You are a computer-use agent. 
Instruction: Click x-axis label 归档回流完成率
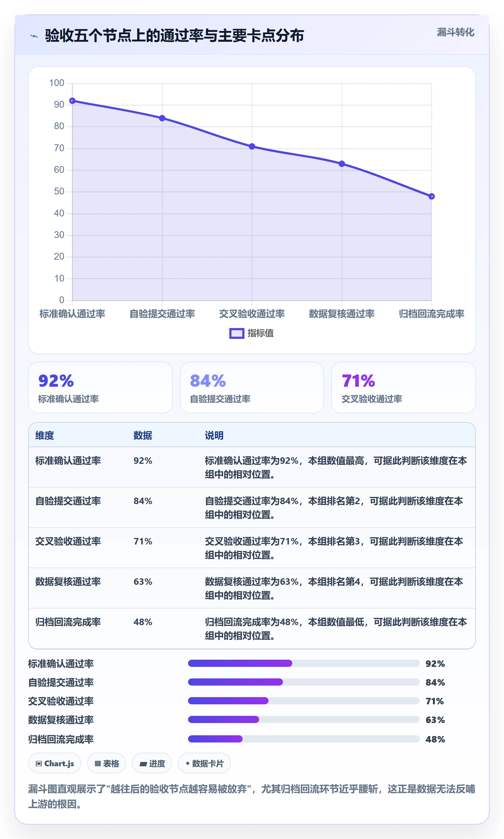(x=432, y=314)
